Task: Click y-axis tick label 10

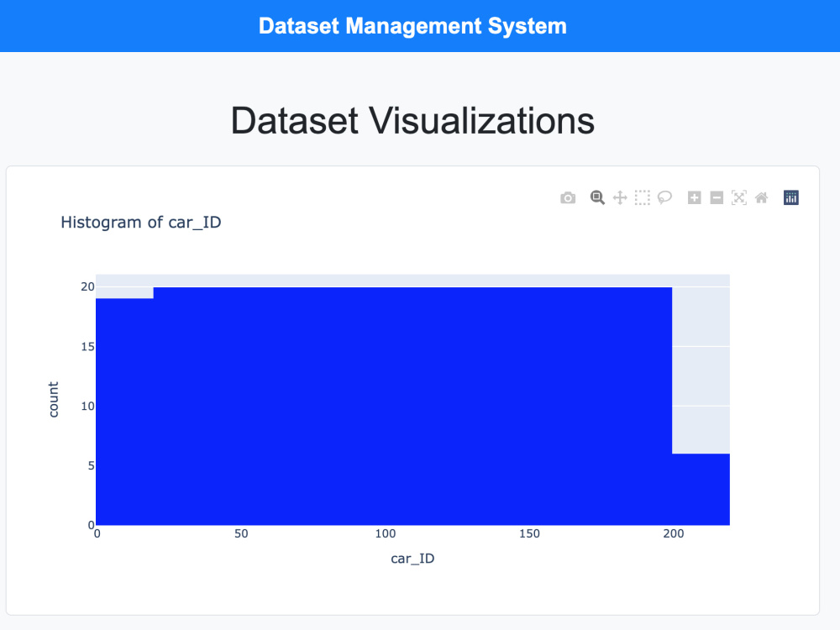Action: [88, 406]
